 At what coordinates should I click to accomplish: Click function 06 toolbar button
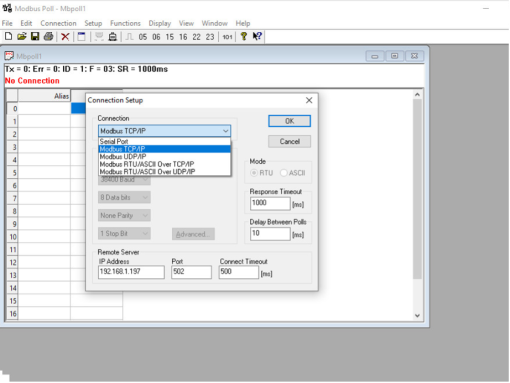tap(156, 37)
